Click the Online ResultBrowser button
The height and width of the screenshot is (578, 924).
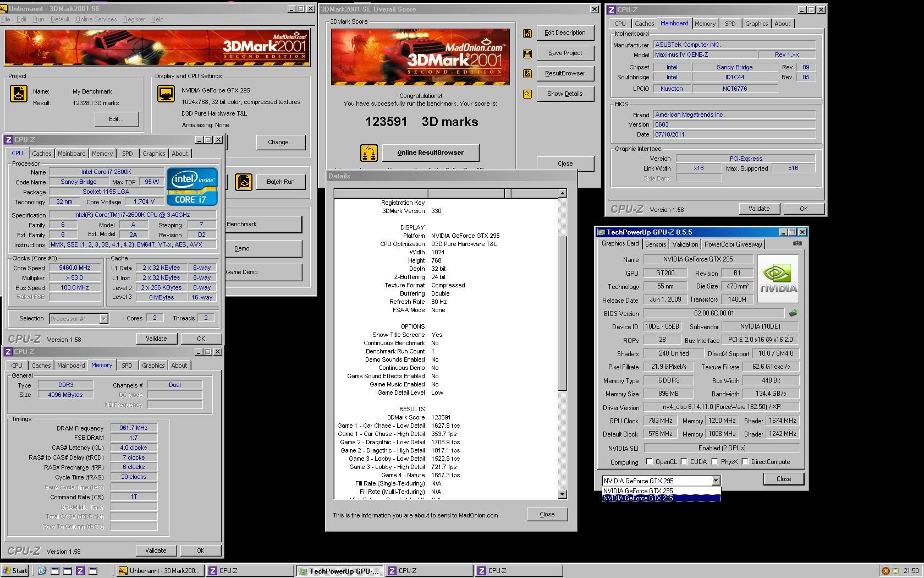click(431, 153)
